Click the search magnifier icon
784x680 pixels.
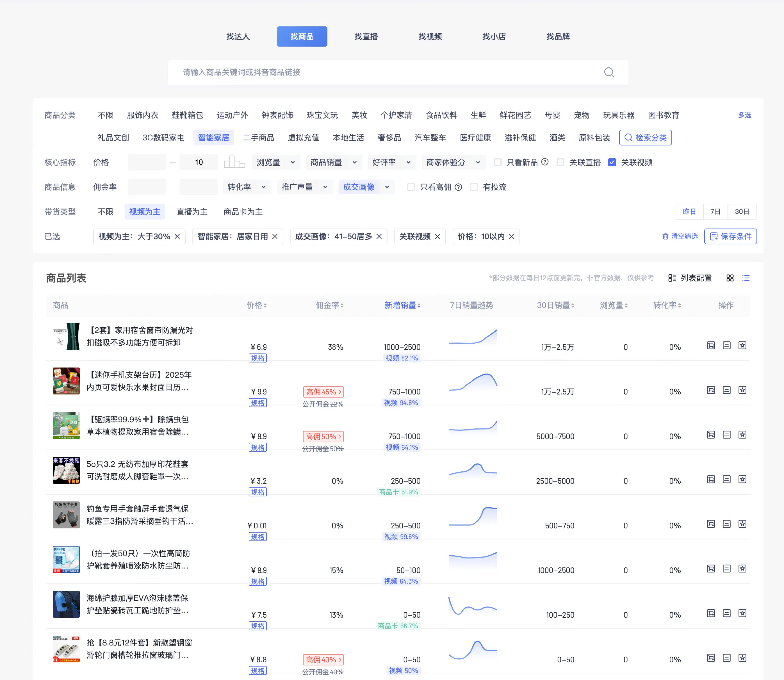(609, 72)
